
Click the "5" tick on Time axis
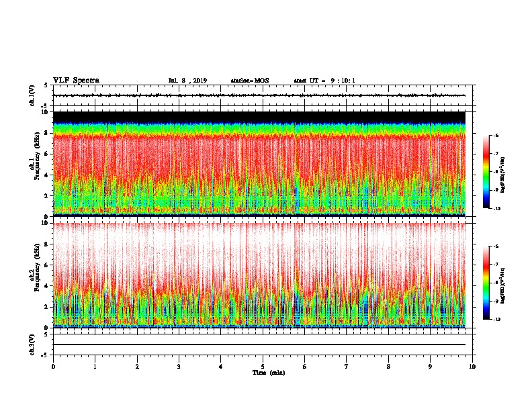pyautogui.click(x=263, y=367)
